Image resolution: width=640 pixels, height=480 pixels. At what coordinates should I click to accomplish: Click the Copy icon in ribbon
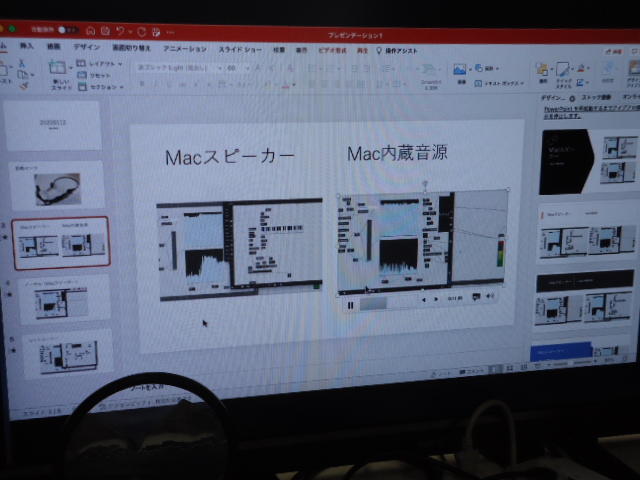point(22,74)
